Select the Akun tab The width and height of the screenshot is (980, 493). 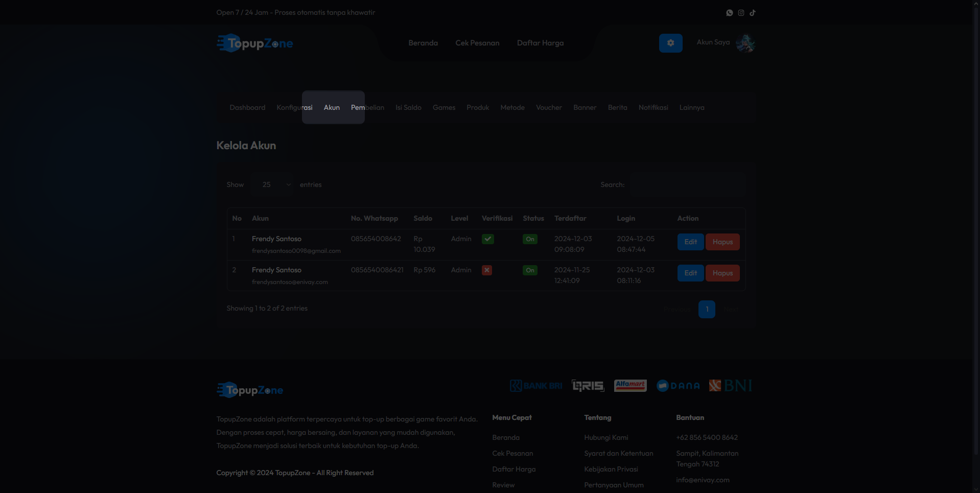(x=332, y=108)
